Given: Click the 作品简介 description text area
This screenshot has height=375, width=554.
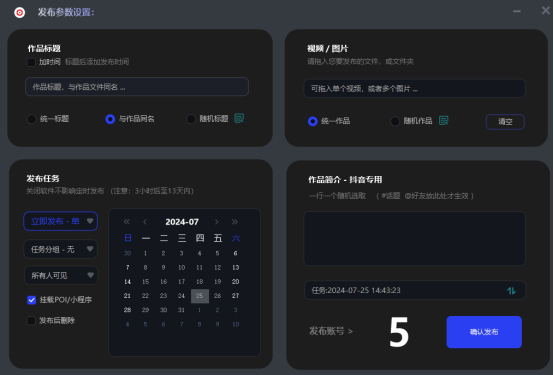Looking at the screenshot, I should pos(414,239).
